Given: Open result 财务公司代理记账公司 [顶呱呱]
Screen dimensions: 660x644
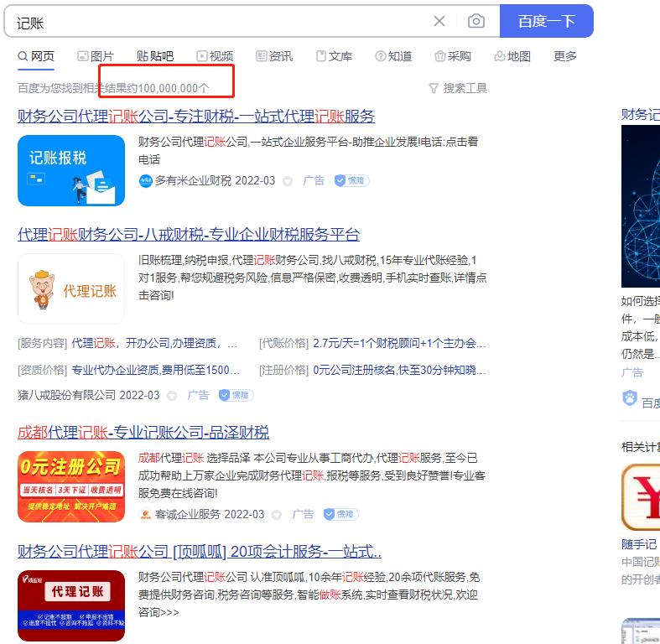Looking at the screenshot, I should [200, 552].
